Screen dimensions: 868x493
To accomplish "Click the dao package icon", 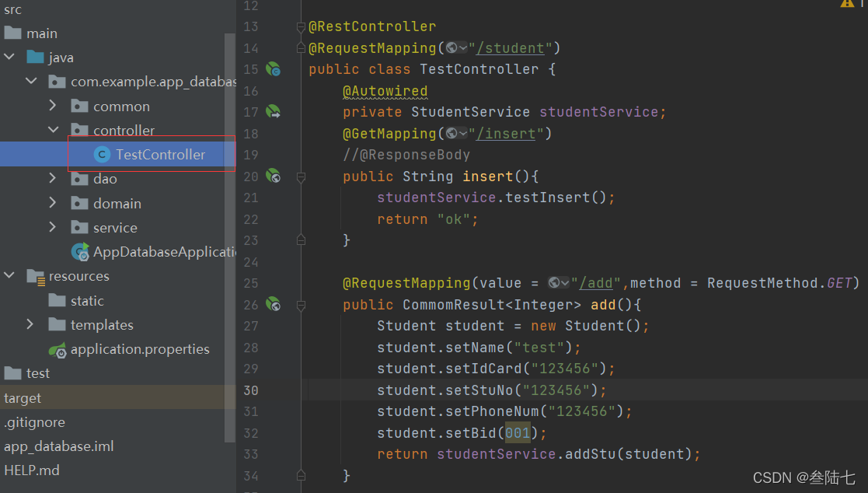I will coord(80,178).
